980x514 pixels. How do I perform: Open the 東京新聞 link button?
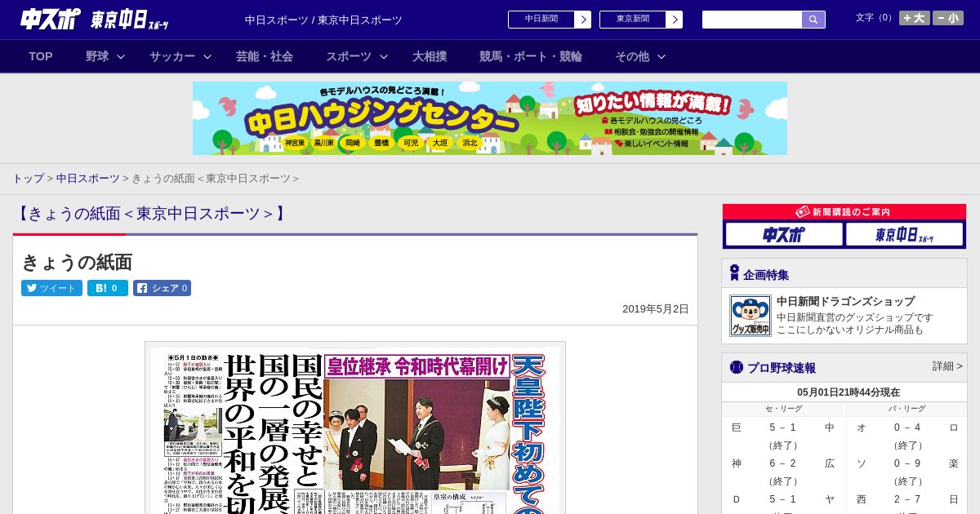coord(633,20)
